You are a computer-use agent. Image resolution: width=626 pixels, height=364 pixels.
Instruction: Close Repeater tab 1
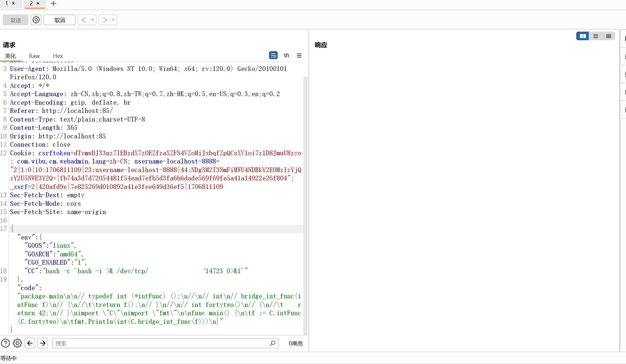13,3
